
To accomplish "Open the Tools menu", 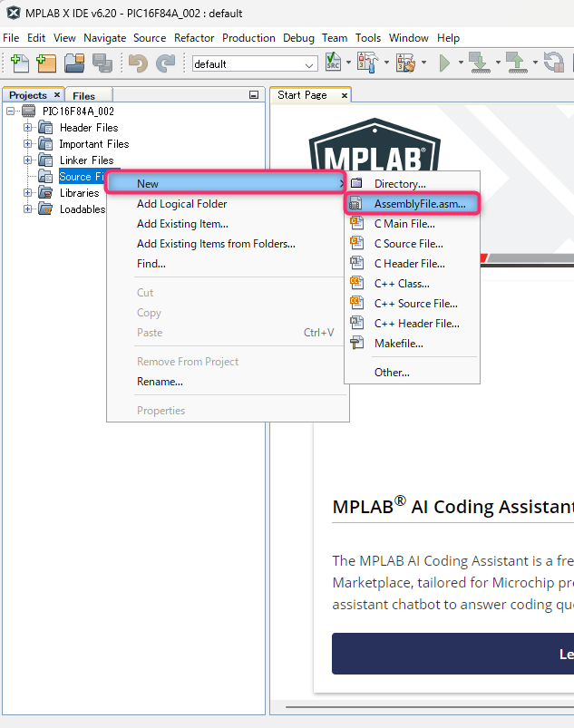I will tap(368, 37).
